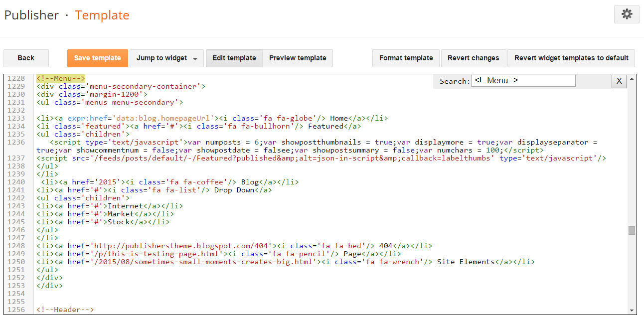Click the 'Site Elements' text in code
644x318 pixels.
click(x=468, y=262)
